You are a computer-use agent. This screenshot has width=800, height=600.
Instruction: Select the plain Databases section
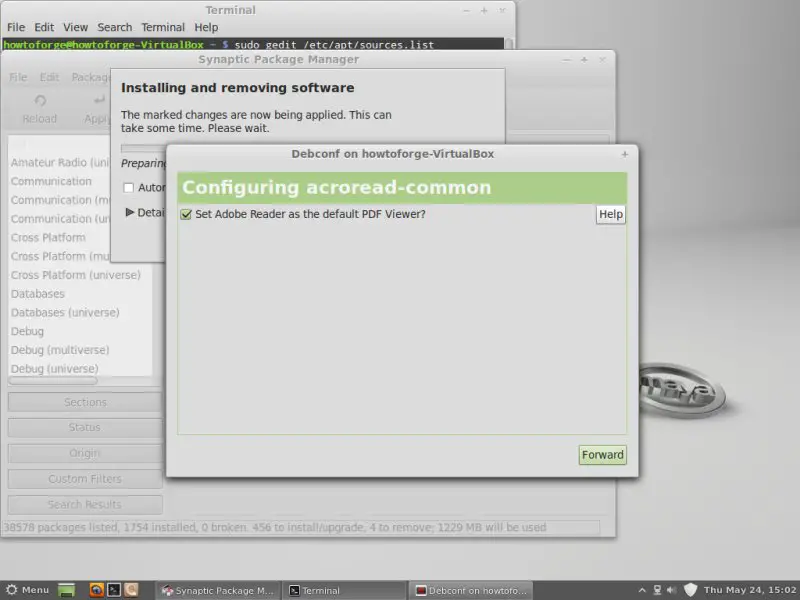38,294
